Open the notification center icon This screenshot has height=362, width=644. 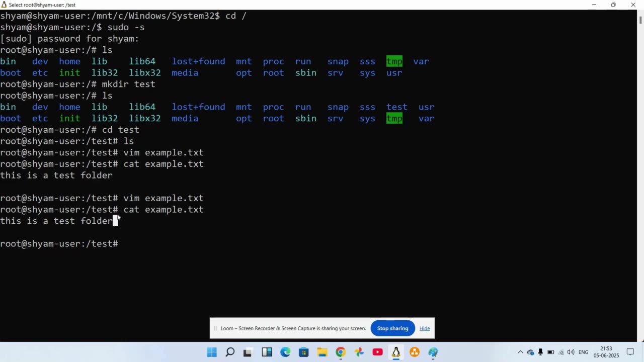pos(630,352)
